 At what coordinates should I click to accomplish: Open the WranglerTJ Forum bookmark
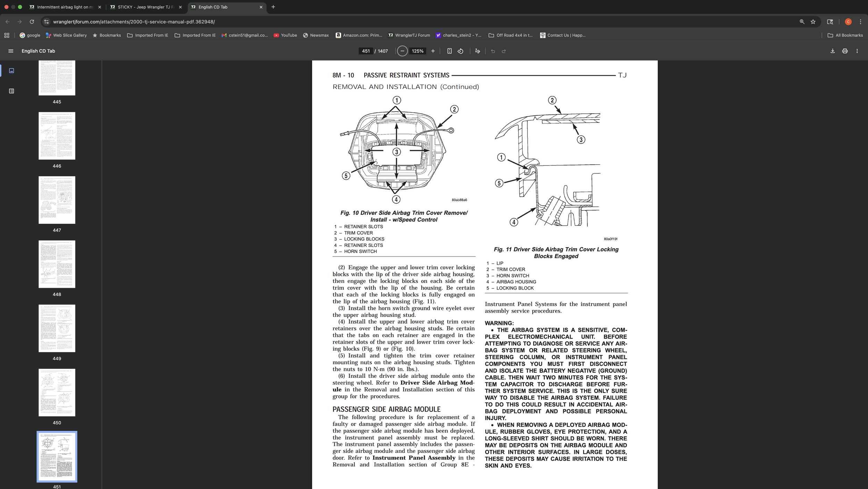(x=409, y=35)
